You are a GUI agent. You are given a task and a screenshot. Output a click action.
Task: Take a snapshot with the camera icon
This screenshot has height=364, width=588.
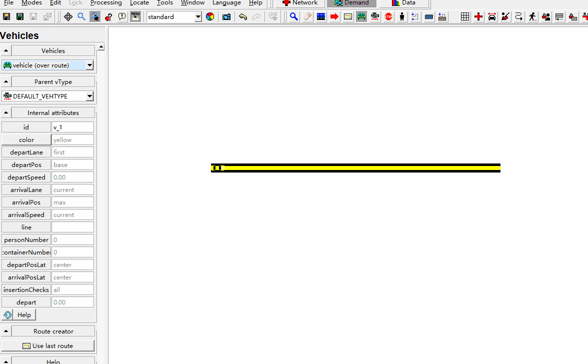pyautogui.click(x=226, y=17)
